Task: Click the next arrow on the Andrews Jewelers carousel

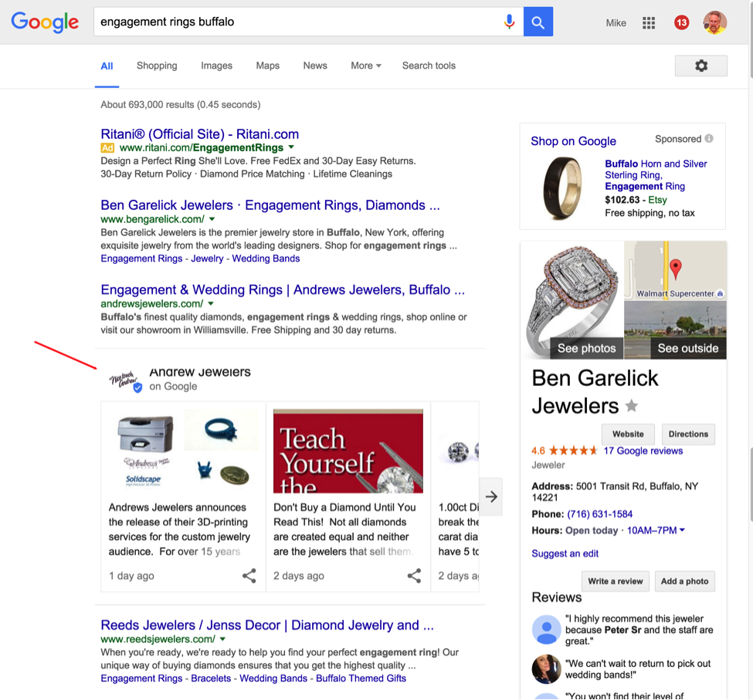Action: pos(492,497)
